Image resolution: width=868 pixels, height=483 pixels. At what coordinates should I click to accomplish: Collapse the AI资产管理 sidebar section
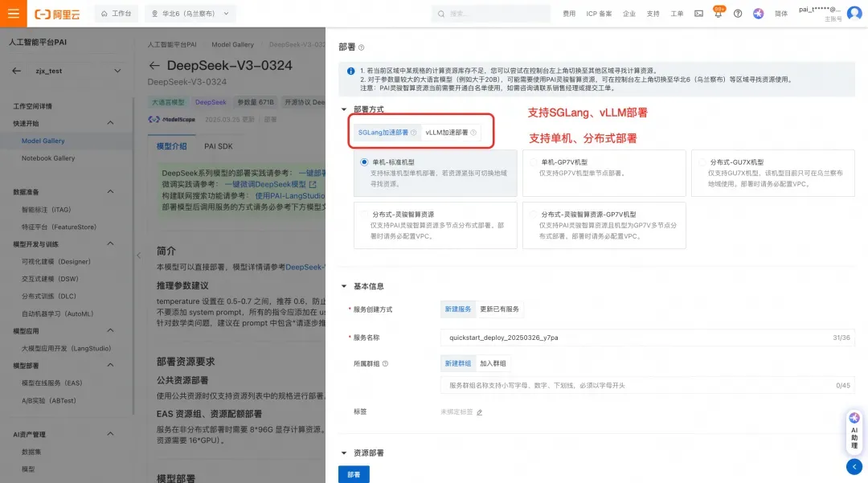tap(110, 434)
